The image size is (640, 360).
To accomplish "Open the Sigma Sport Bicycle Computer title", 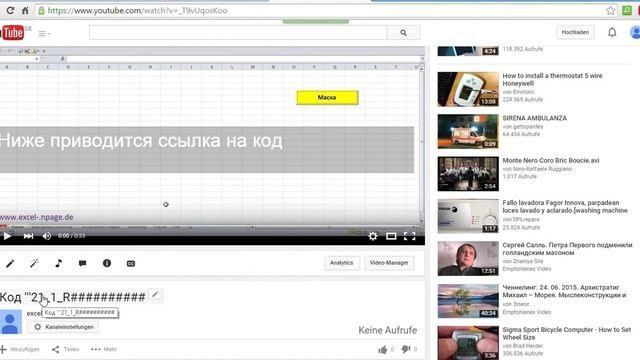I will tap(567, 333).
